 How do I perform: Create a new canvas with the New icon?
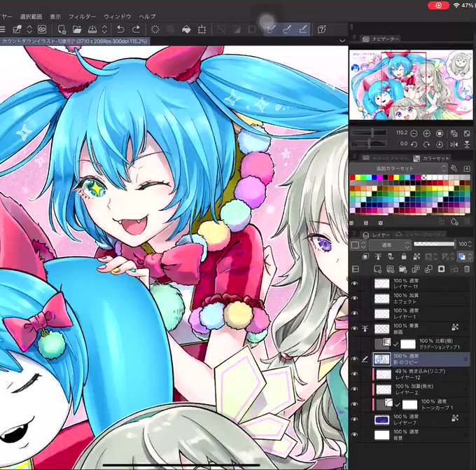(x=62, y=29)
